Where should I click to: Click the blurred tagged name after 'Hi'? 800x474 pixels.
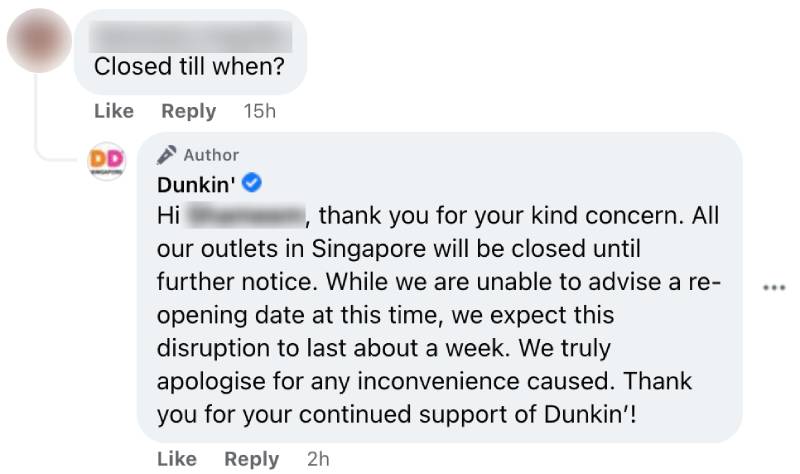coord(245,216)
